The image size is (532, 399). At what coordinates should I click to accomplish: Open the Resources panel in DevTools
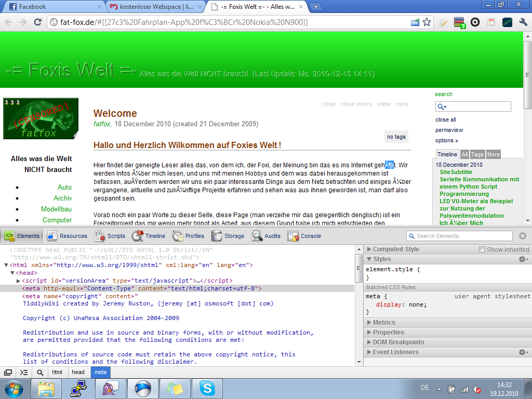(x=67, y=236)
